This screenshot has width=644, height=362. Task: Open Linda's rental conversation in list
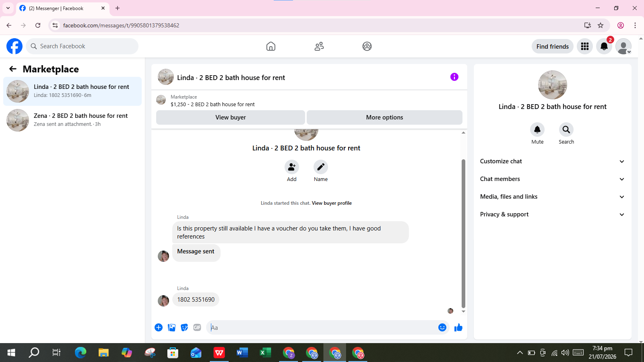point(72,91)
